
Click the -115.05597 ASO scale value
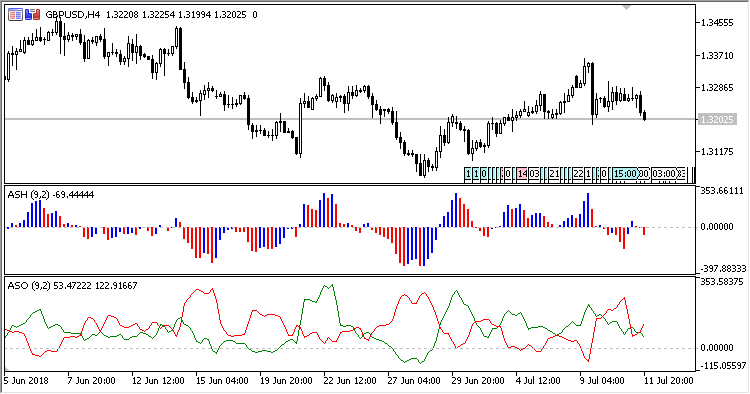coord(723,366)
